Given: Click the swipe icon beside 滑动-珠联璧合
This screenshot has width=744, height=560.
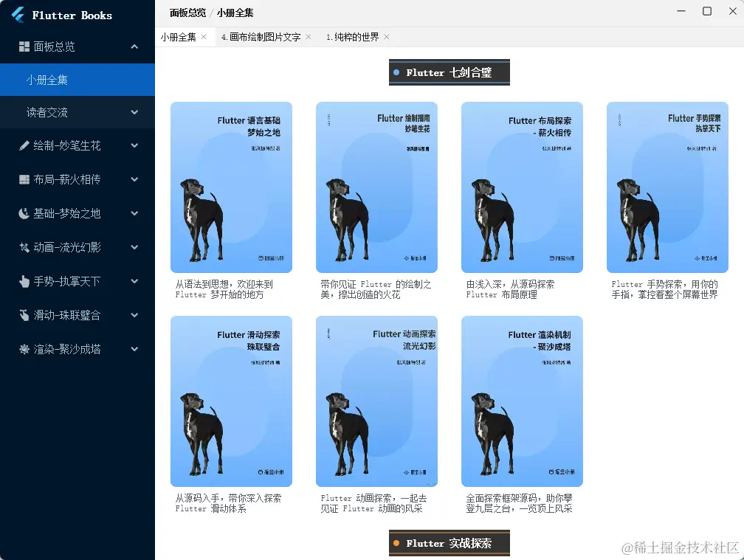Looking at the screenshot, I should 24,315.
